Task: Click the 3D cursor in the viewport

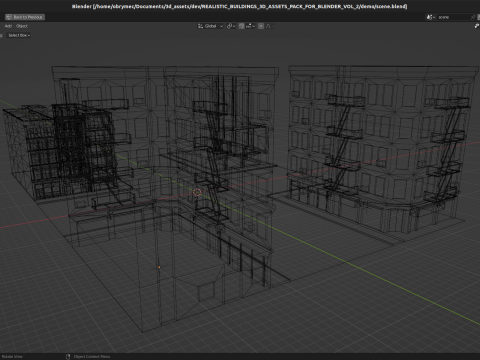Action: coord(197,192)
